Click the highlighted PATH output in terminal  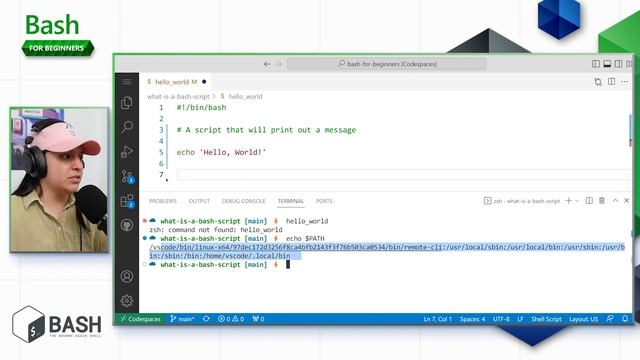[387, 251]
